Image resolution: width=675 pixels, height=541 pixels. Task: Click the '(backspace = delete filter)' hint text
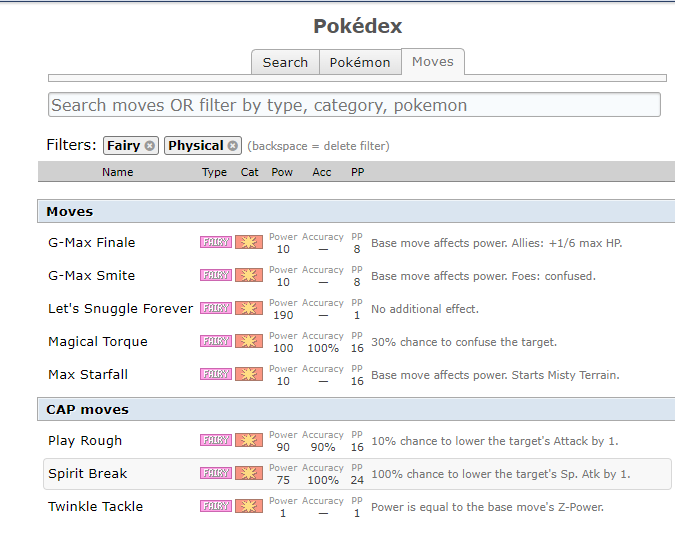[x=319, y=146]
